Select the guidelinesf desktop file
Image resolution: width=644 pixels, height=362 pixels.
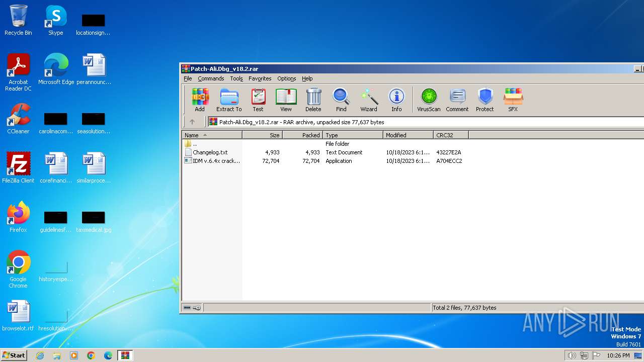56,220
